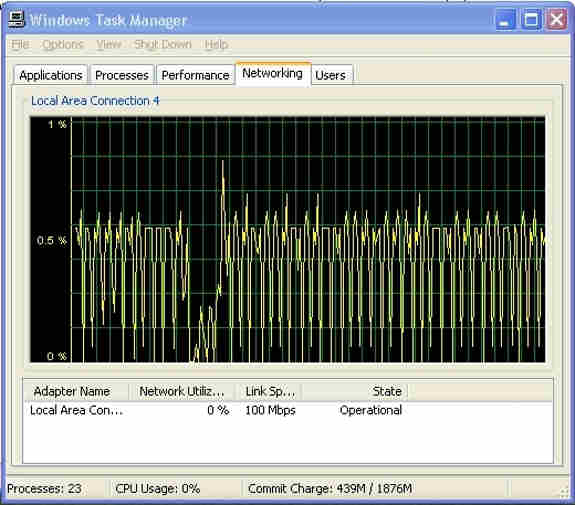This screenshot has height=505, width=575.
Task: Click the Operational state value
Action: pos(371,410)
